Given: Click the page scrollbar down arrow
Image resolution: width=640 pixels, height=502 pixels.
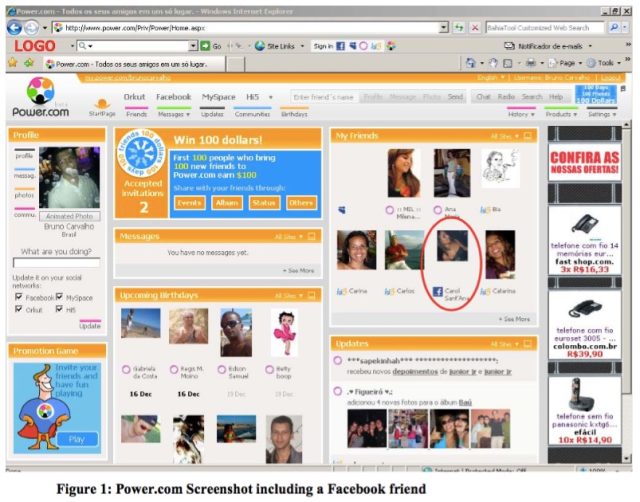Looking at the screenshot, I should (627, 458).
